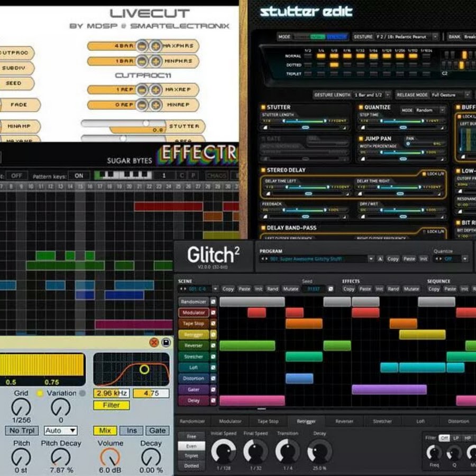Click the A button next to program name

click(380, 259)
